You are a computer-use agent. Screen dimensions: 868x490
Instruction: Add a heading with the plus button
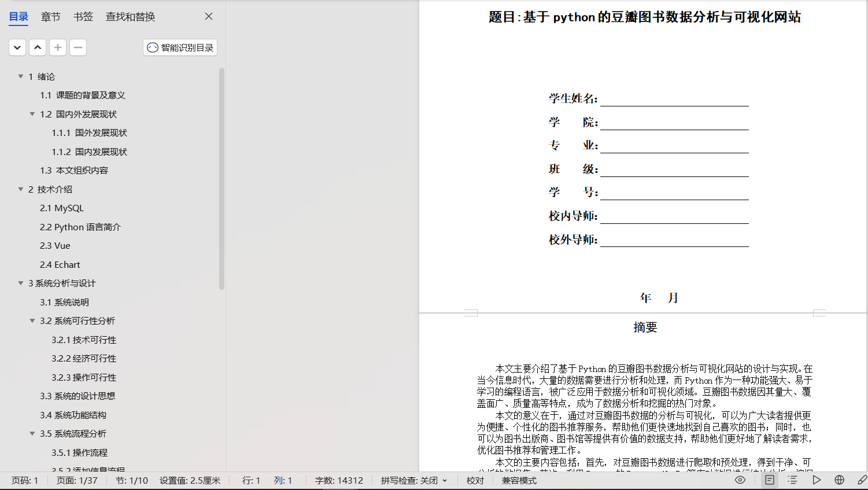(58, 47)
